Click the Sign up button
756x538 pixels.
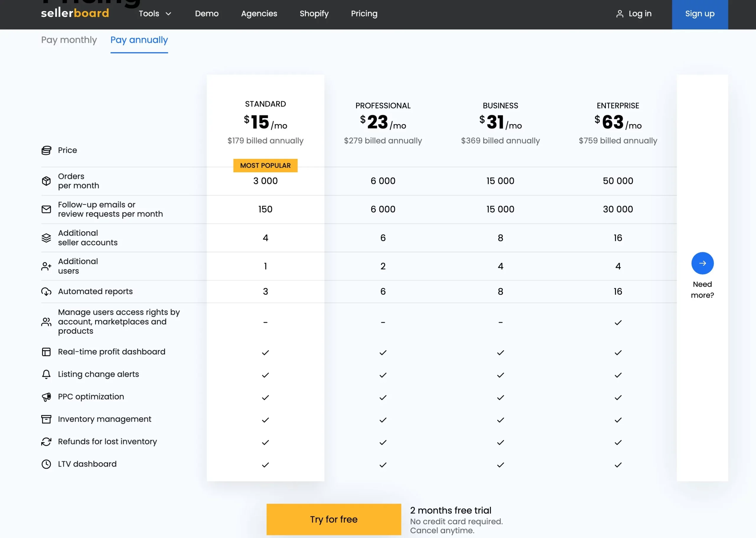[x=700, y=14]
